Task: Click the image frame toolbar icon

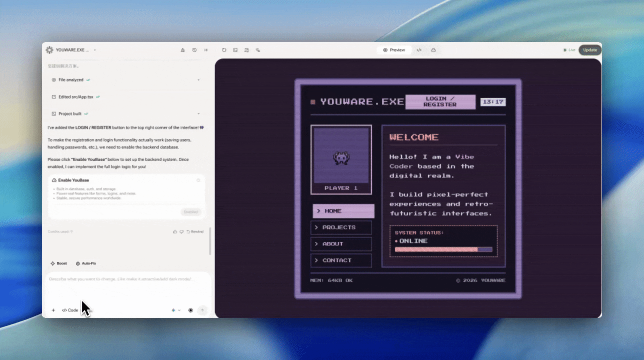Action: click(235, 50)
